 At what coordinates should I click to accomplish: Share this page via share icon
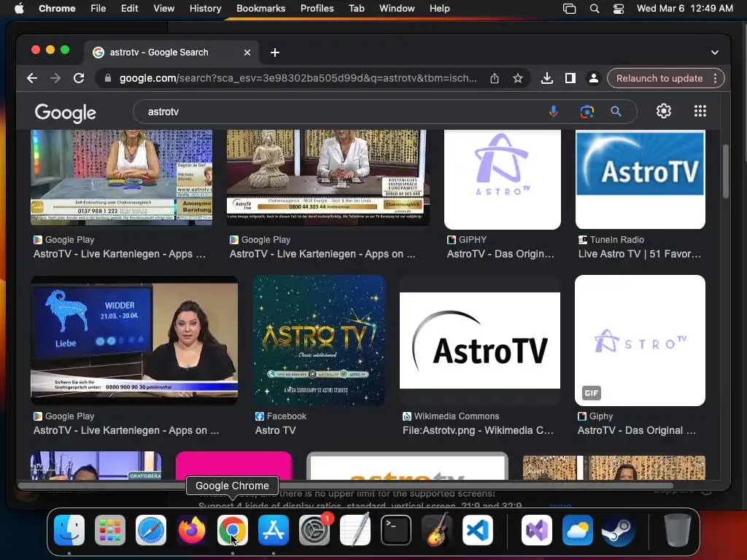(495, 78)
